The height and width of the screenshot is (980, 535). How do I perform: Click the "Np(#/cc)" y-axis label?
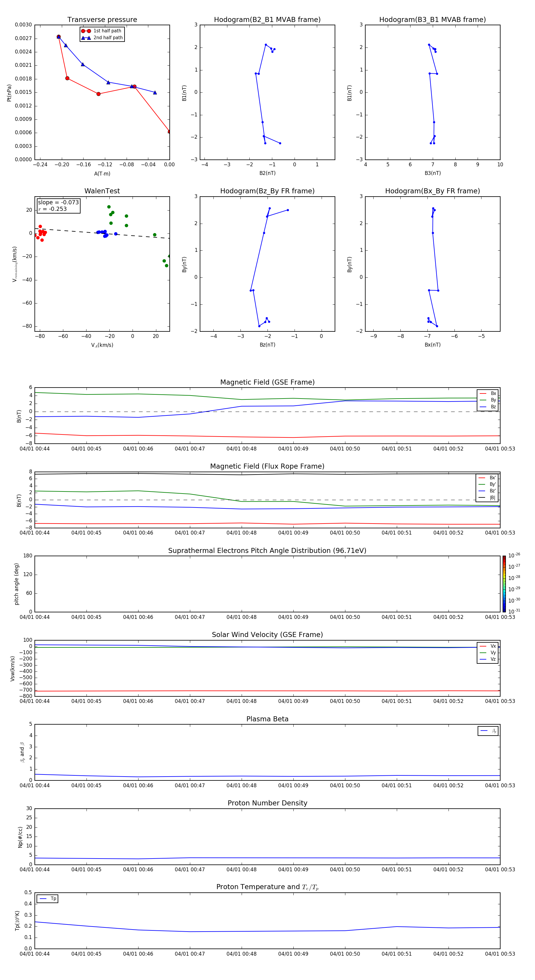pos(20,837)
